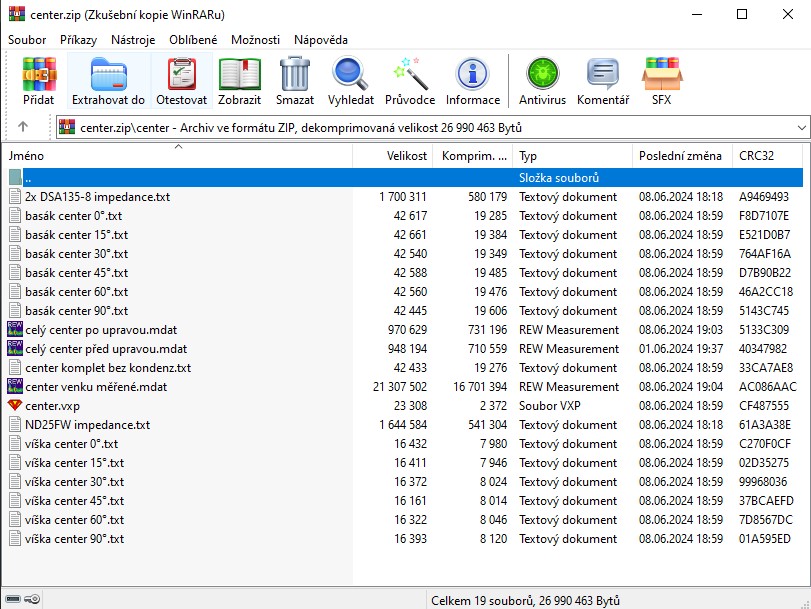Go up one folder with the arrow icon
The width and height of the screenshot is (811, 609).
point(23,126)
